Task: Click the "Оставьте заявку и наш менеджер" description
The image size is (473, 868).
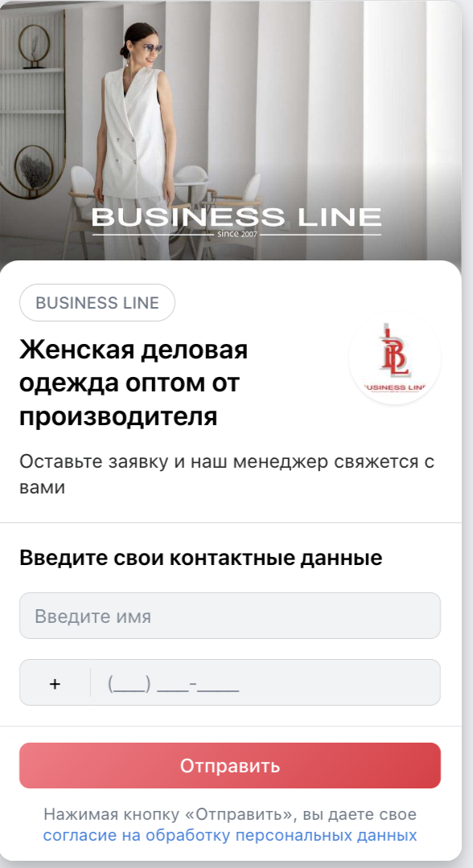Action: click(x=227, y=474)
